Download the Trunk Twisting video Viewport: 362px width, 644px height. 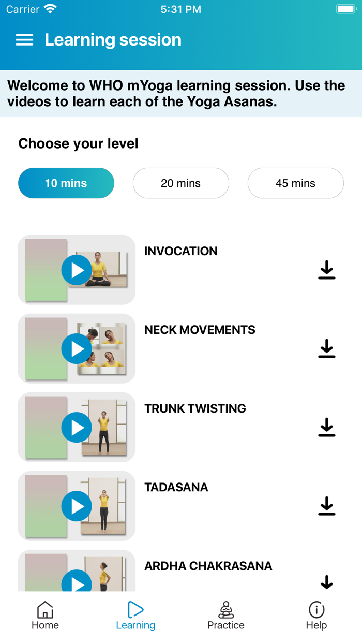coord(326,427)
